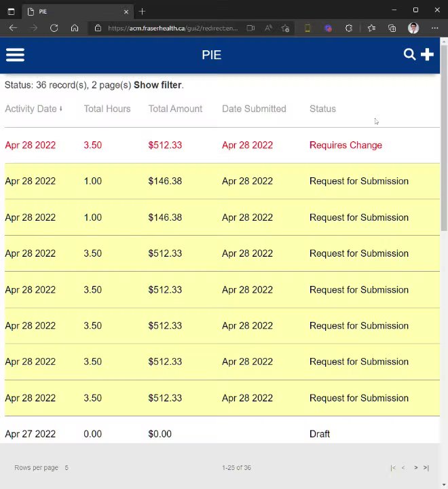Refresh the browser page
The image size is (448, 489).
(x=54, y=28)
